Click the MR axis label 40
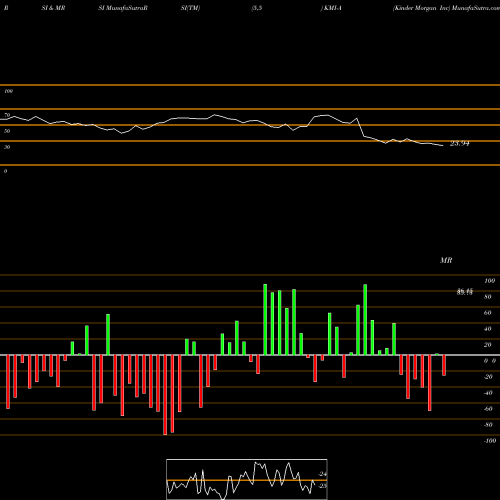500x500 pixels. click(488, 329)
